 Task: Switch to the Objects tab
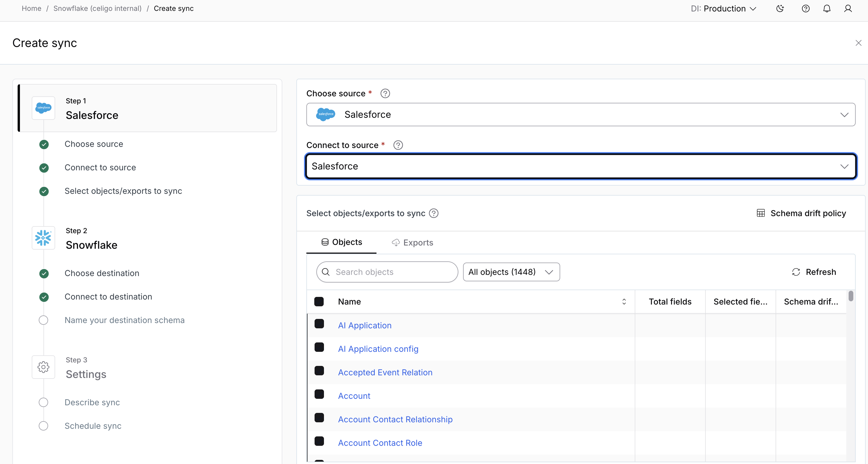pos(341,243)
